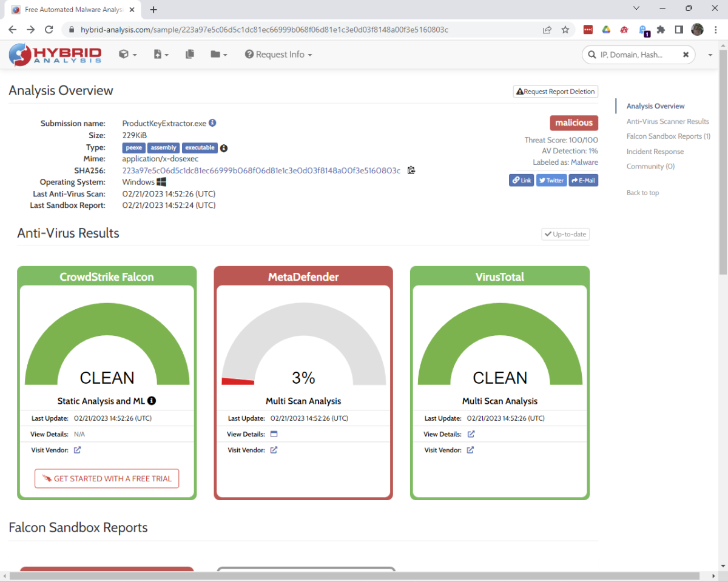Jump to Anti-Virus Scanner Results section
This screenshot has width=728, height=582.
tap(668, 121)
